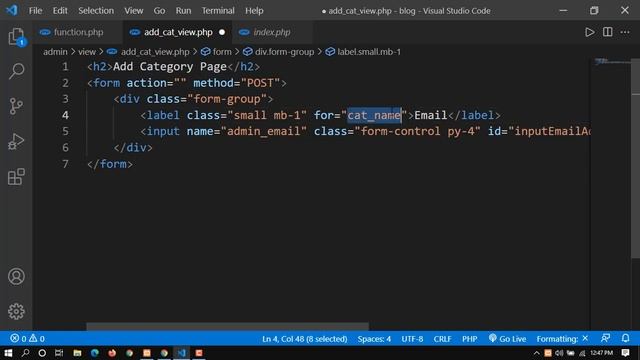
Task: Change the PHP language mode
Action: 469,339
